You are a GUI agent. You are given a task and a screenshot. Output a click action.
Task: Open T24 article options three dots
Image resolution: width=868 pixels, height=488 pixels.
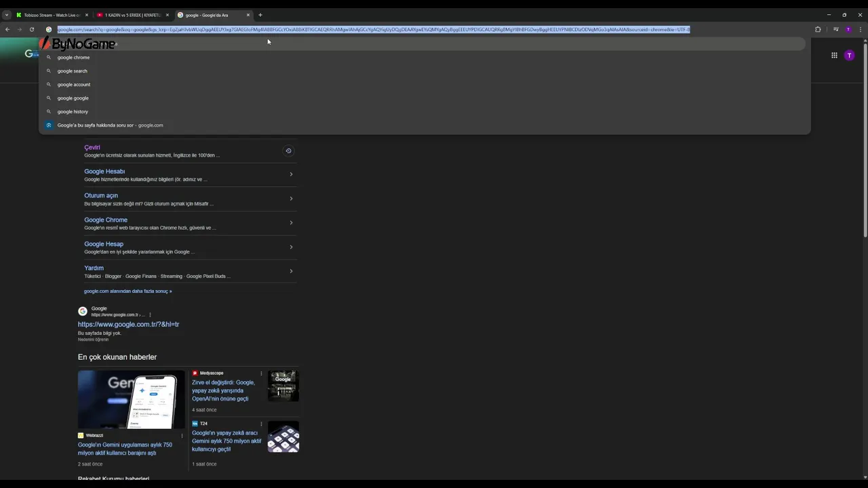(261, 424)
